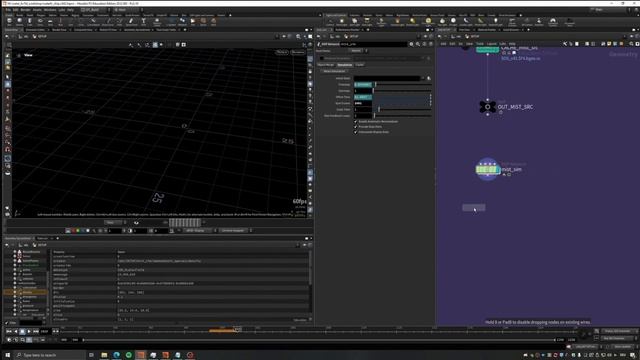
Task: Click the parameter search magnifier icon
Action: (x=418, y=44)
